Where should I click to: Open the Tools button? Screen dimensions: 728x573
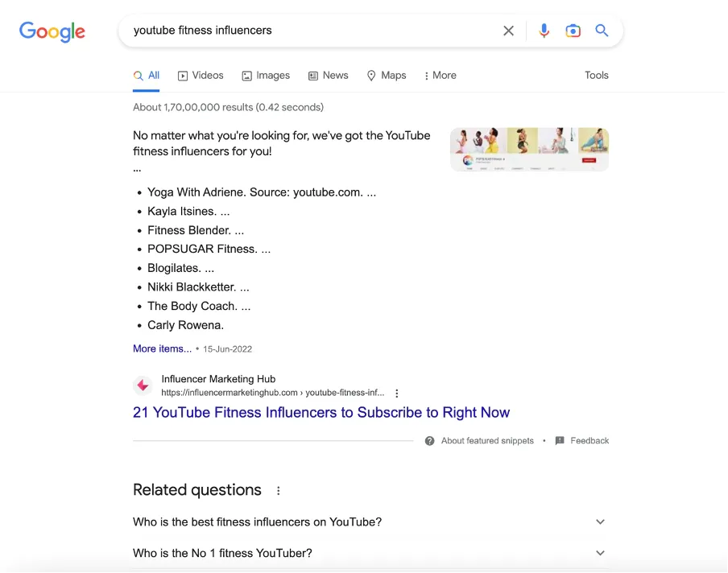(x=597, y=75)
